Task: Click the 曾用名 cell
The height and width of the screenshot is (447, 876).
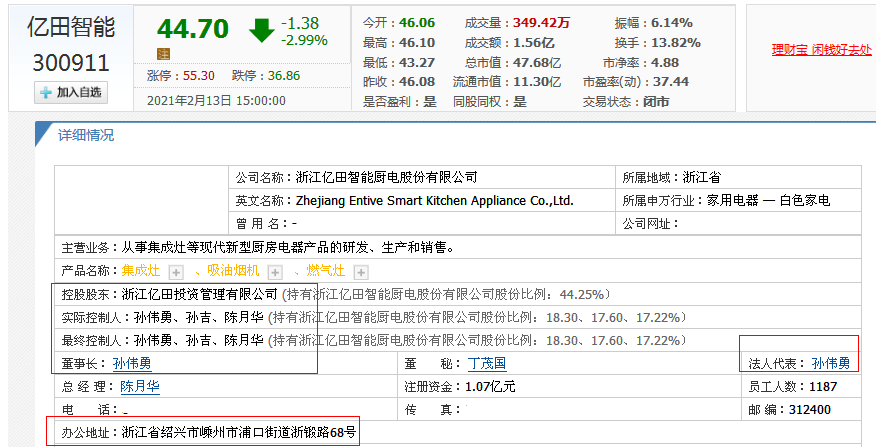Action: click(422, 224)
